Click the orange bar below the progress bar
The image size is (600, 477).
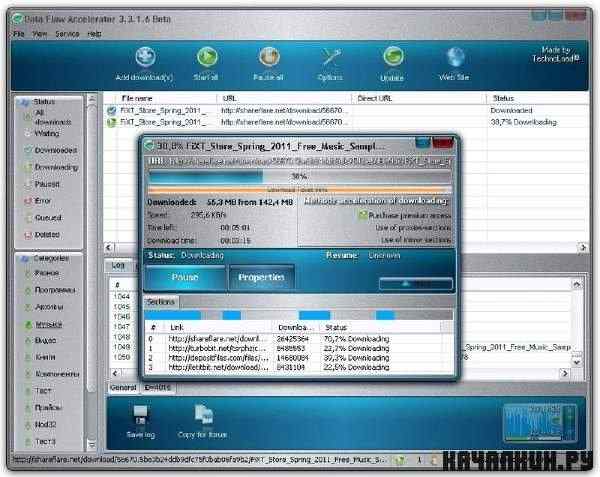click(x=300, y=190)
